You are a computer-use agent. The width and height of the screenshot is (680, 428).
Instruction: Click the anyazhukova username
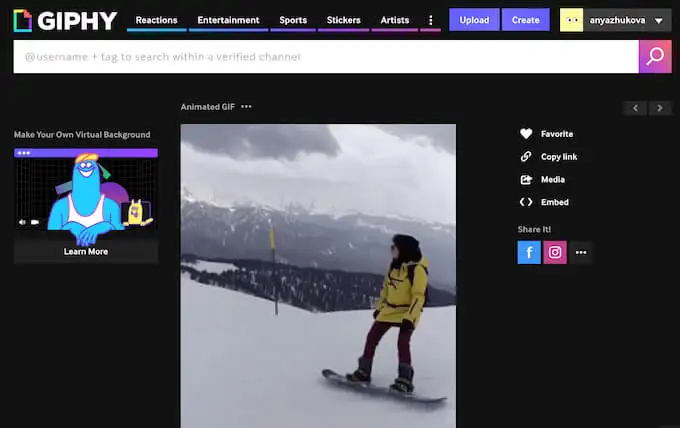tap(617, 20)
